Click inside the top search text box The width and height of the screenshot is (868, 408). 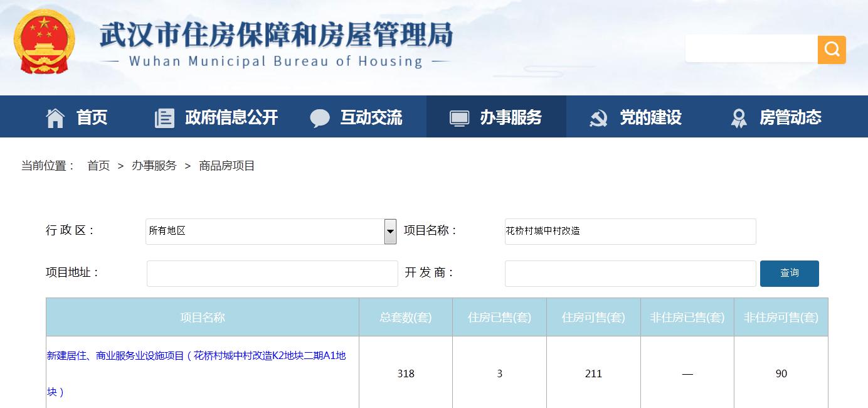point(750,49)
